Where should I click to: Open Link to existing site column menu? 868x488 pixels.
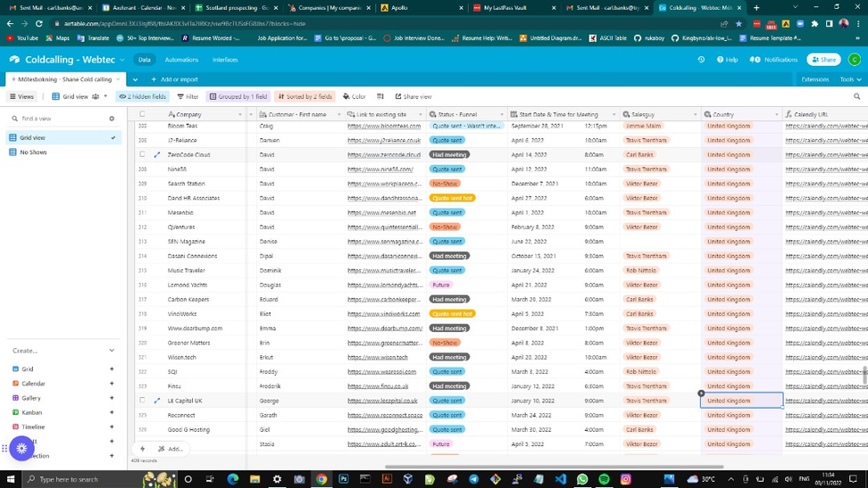click(421, 114)
